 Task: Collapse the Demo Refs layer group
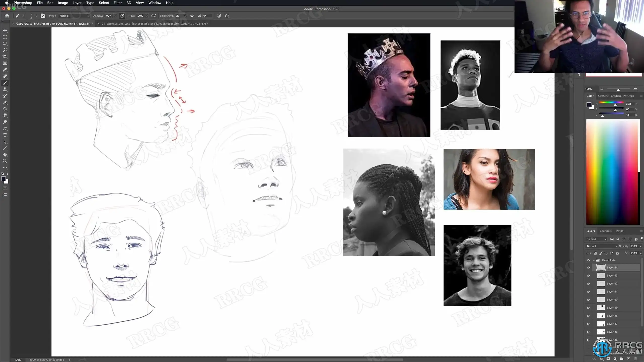[594, 260]
